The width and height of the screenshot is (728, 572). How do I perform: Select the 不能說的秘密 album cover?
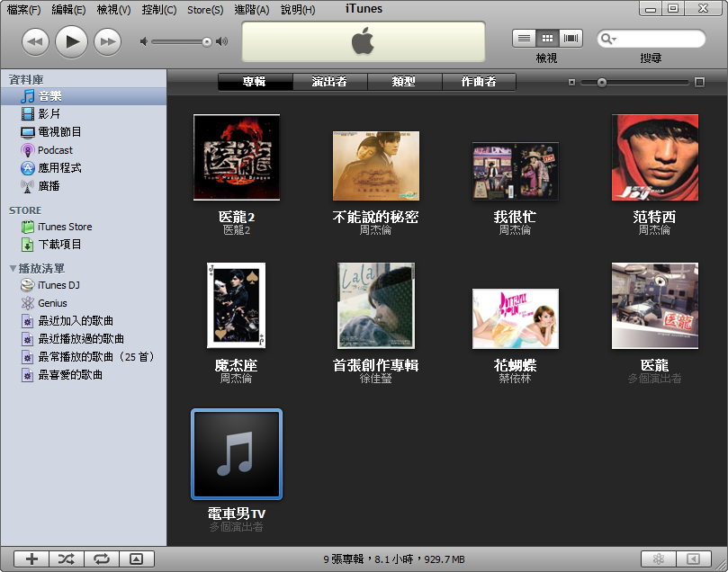tap(376, 166)
